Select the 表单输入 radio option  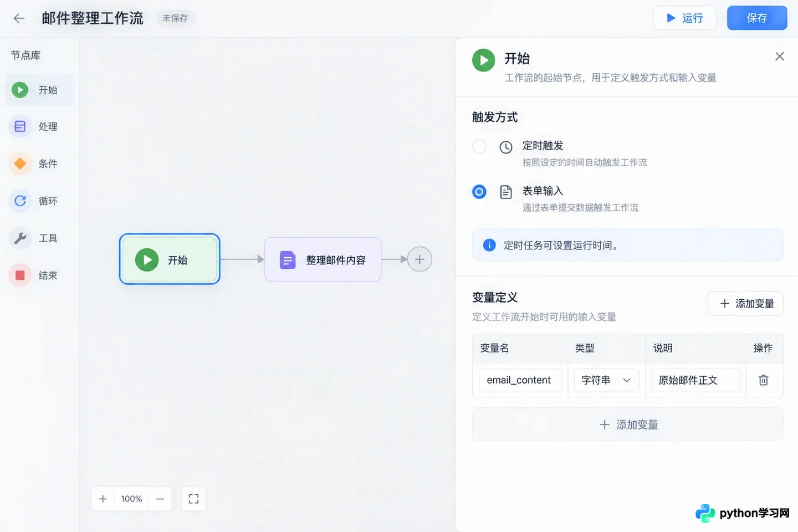pyautogui.click(x=479, y=192)
